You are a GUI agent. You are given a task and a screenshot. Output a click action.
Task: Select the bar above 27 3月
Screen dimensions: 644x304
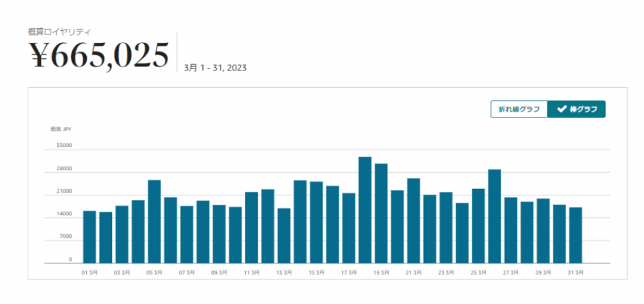[511, 231]
